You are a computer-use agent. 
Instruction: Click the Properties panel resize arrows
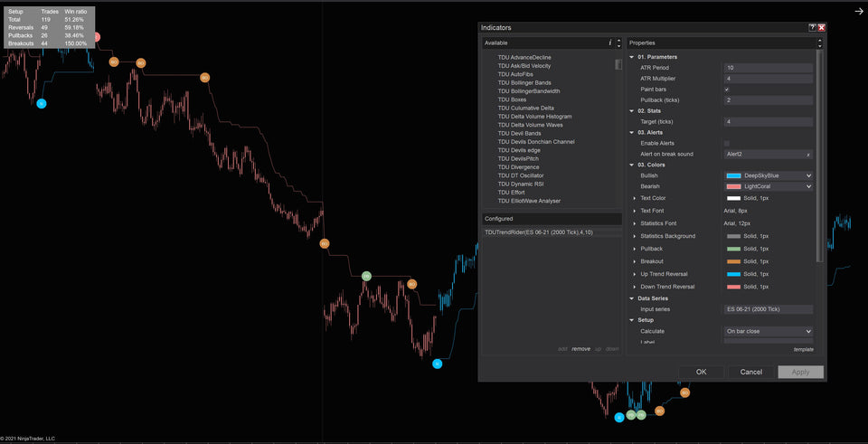coord(820,43)
